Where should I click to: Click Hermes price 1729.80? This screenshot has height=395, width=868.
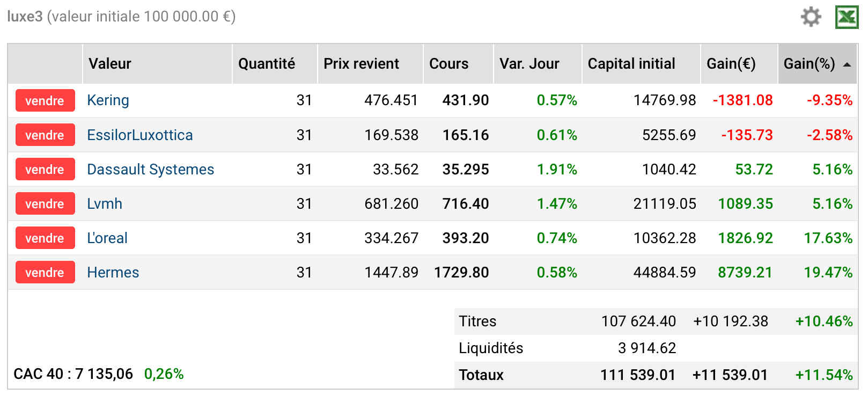[461, 272]
